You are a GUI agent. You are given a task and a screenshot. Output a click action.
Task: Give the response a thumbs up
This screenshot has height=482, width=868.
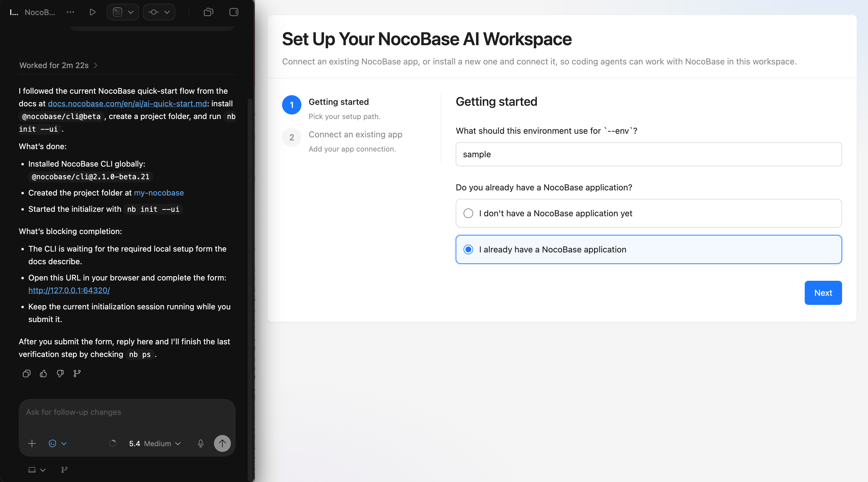(x=43, y=374)
